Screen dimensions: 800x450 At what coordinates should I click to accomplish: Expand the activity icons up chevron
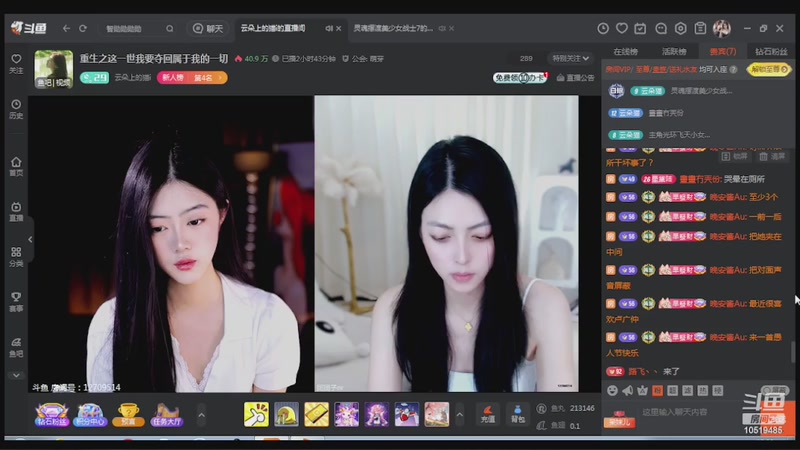(202, 415)
